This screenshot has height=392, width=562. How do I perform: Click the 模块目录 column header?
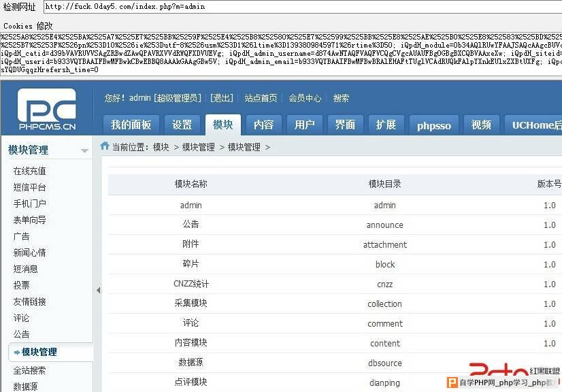(x=384, y=184)
